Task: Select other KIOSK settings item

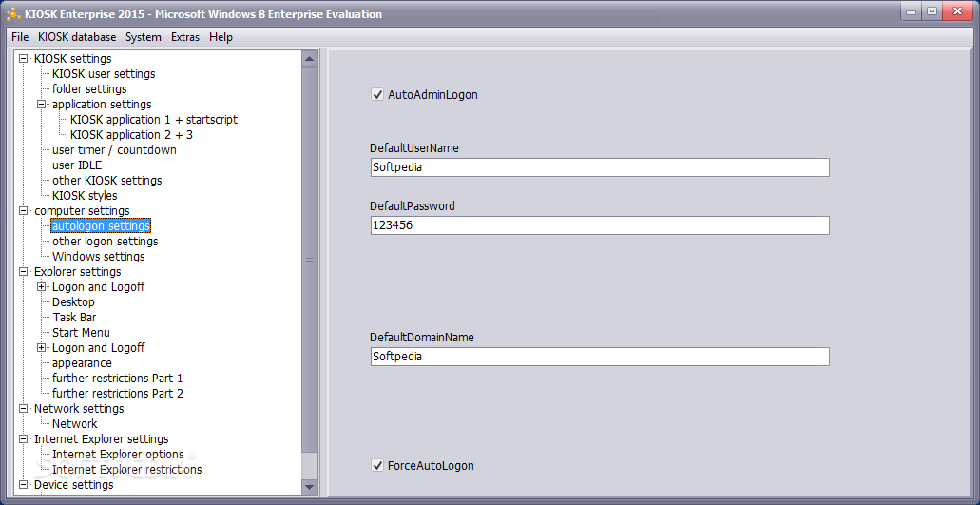Action: click(106, 181)
